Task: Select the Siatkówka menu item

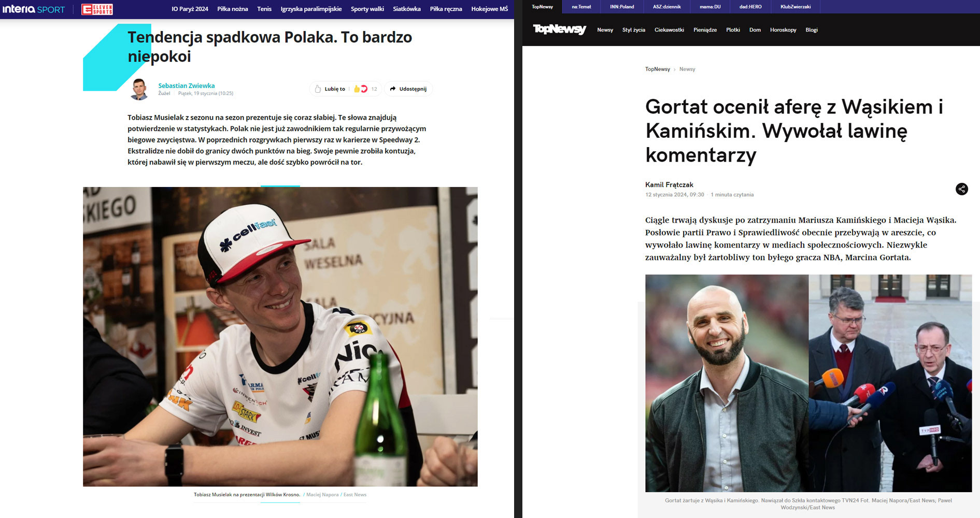Action: point(407,9)
